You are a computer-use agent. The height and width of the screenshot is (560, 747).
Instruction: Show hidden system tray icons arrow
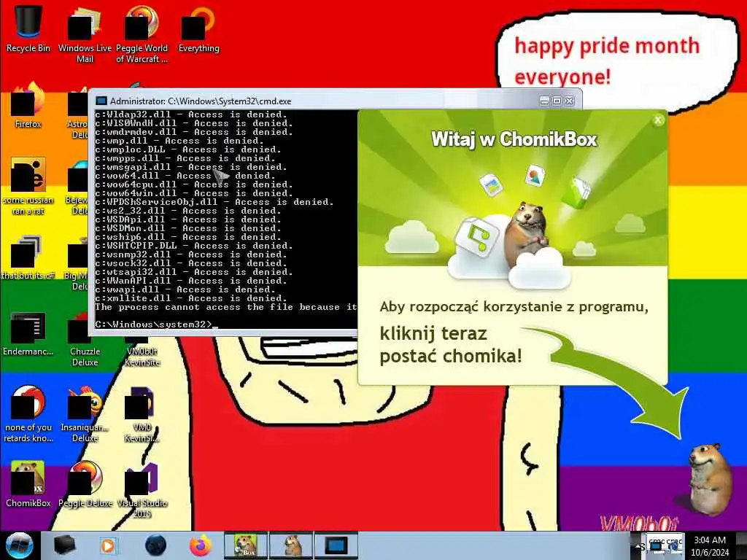click(x=636, y=545)
